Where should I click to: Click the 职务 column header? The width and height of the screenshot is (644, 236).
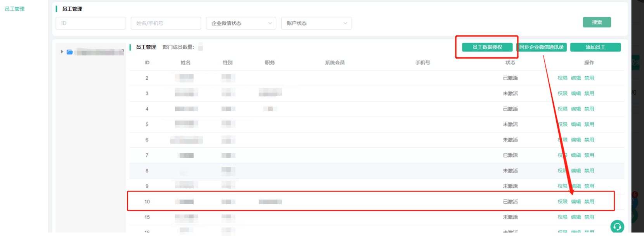click(270, 63)
